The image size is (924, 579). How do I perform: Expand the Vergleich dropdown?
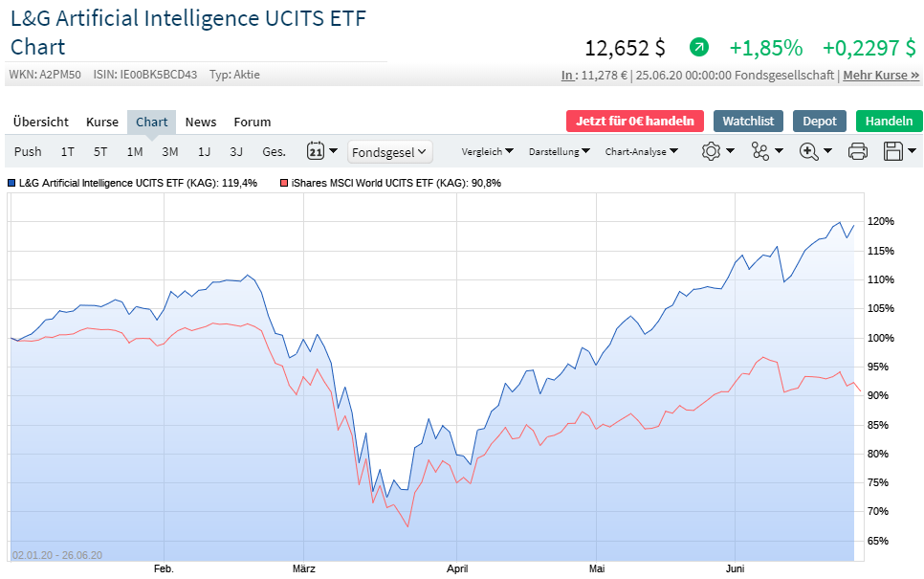click(487, 151)
